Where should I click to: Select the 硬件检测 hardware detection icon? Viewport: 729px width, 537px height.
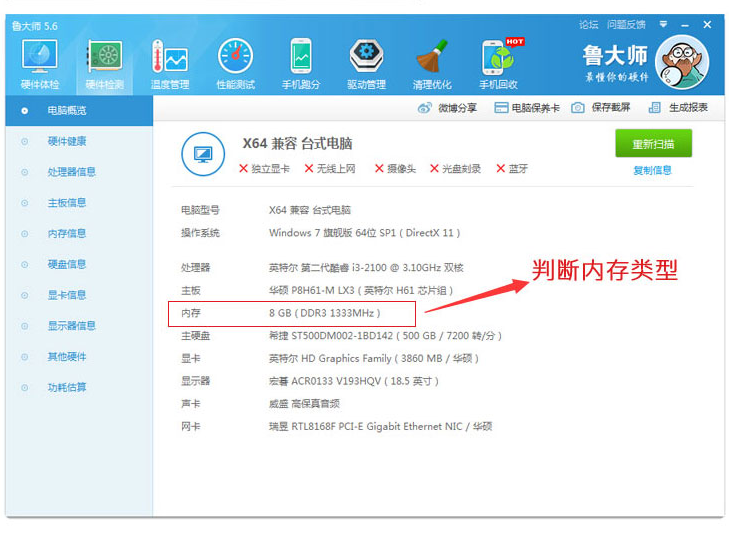click(105, 57)
